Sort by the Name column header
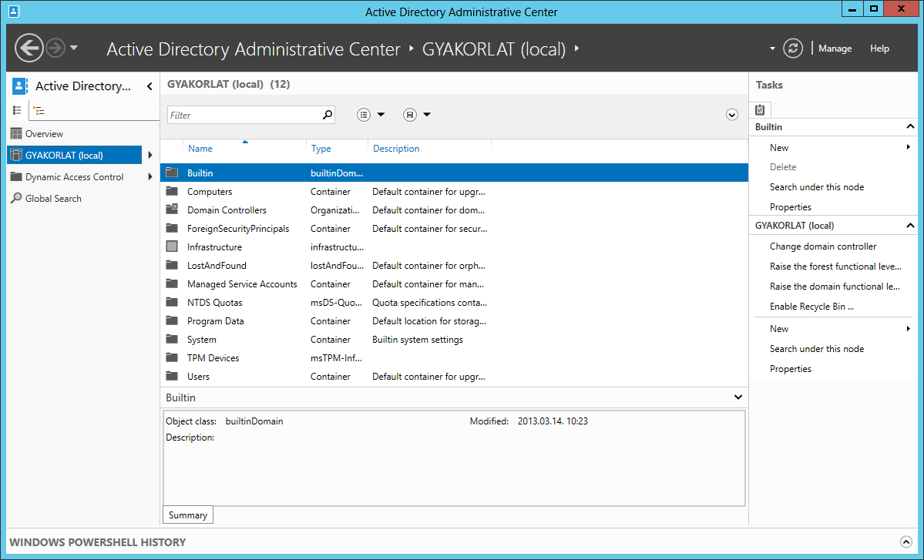 [x=200, y=149]
